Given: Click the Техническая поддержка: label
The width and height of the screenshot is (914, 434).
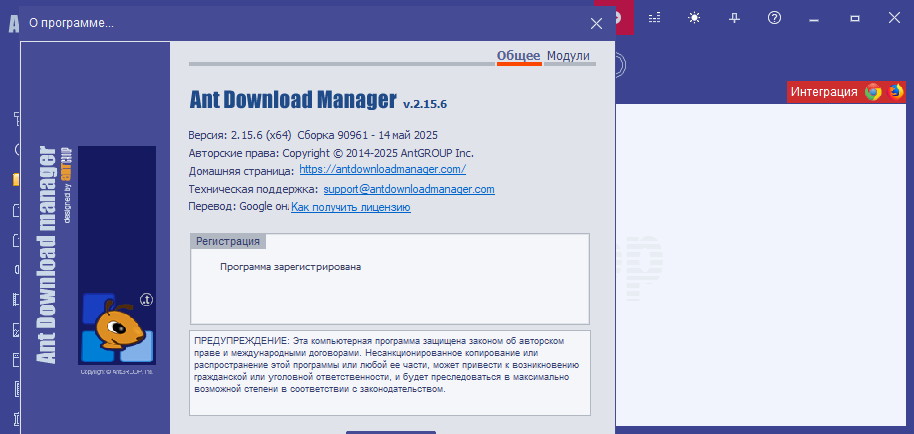Looking at the screenshot, I should [x=254, y=189].
